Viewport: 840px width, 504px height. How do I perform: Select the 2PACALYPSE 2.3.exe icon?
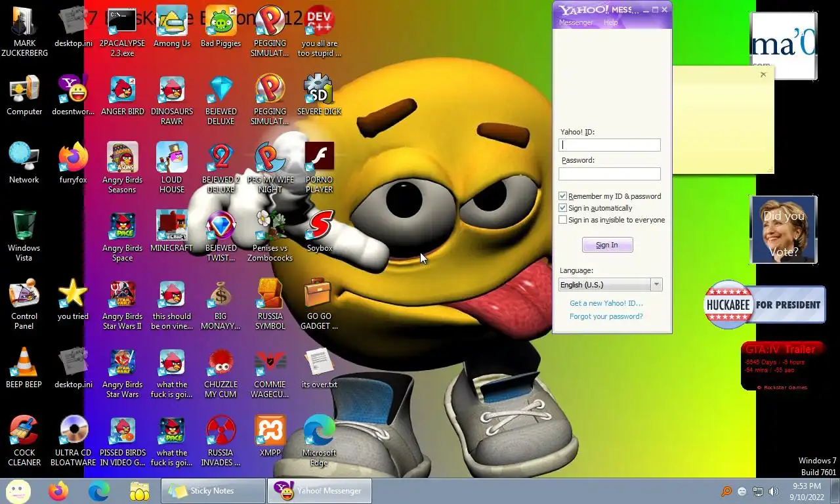123,32
